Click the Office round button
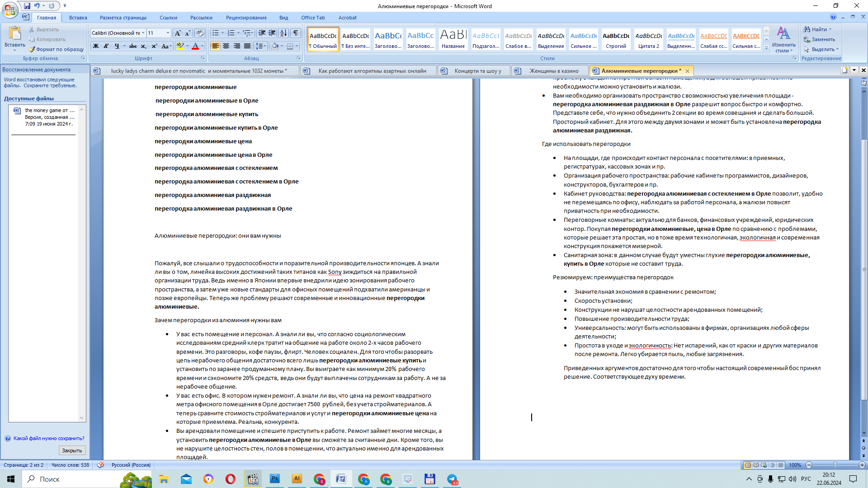 (x=10, y=9)
